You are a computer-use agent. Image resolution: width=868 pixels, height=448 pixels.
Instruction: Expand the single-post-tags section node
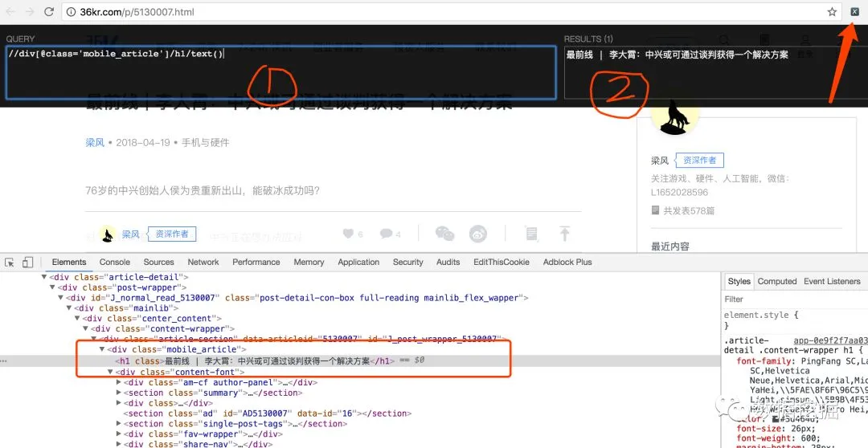(x=118, y=424)
